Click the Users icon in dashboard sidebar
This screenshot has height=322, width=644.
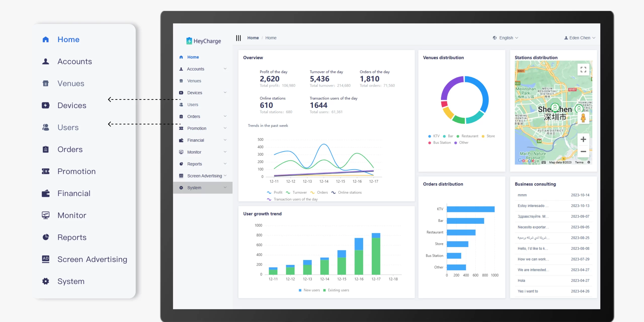tap(181, 105)
